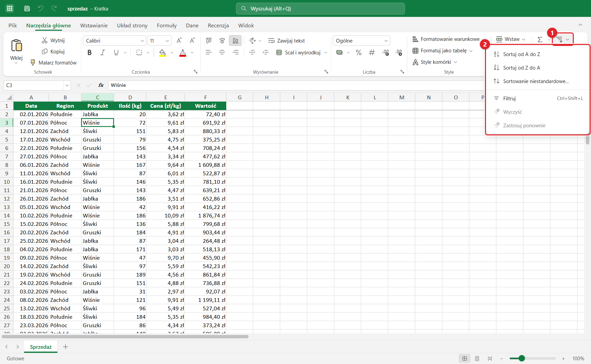Open the font size 11 dropdown
This screenshot has width=591, height=364.
coord(167,41)
